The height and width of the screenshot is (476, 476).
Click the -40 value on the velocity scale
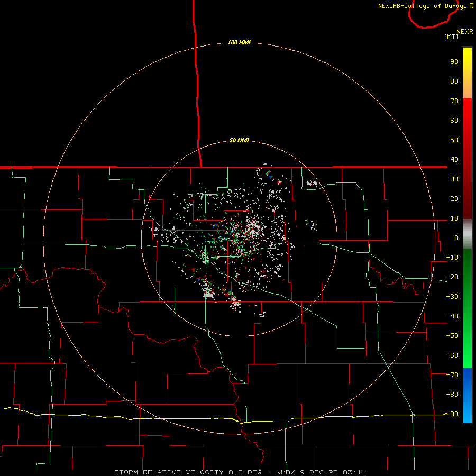pyautogui.click(x=452, y=316)
